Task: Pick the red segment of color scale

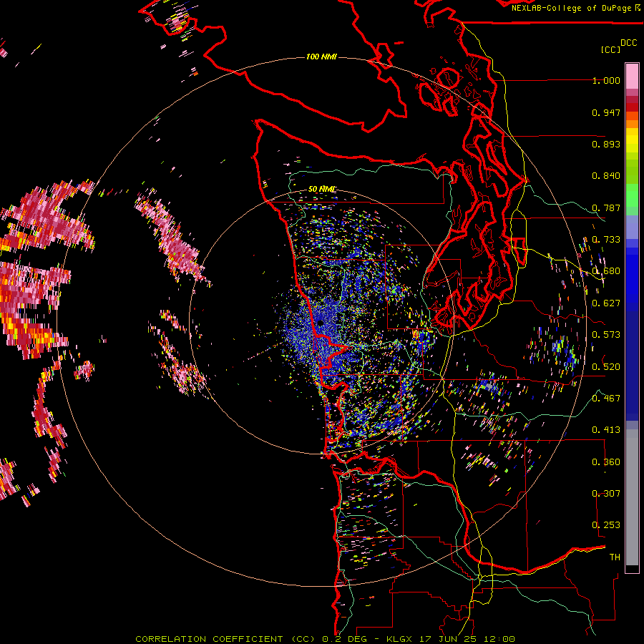Action: (x=632, y=107)
